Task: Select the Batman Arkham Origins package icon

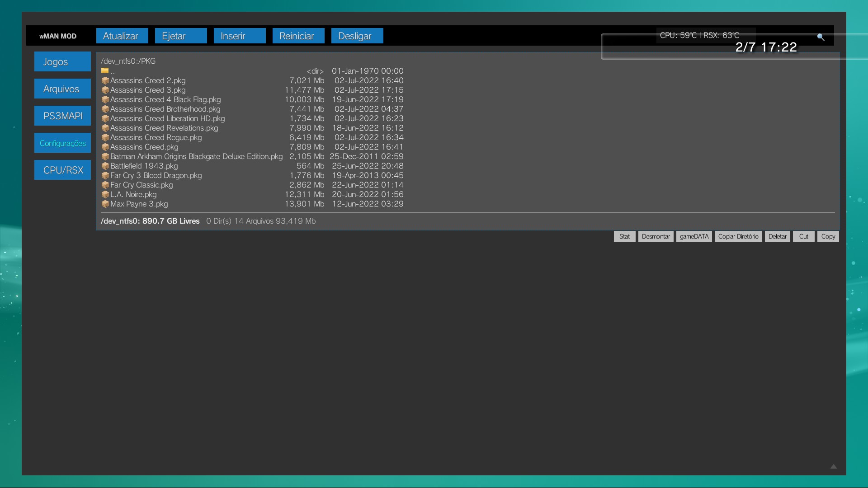Action: 105,156
